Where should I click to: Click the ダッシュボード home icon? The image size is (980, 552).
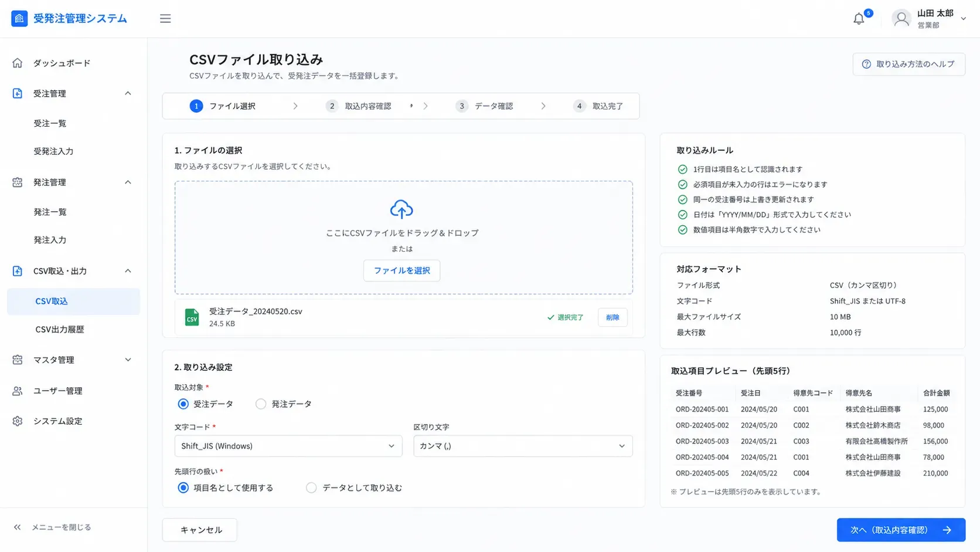coord(18,63)
